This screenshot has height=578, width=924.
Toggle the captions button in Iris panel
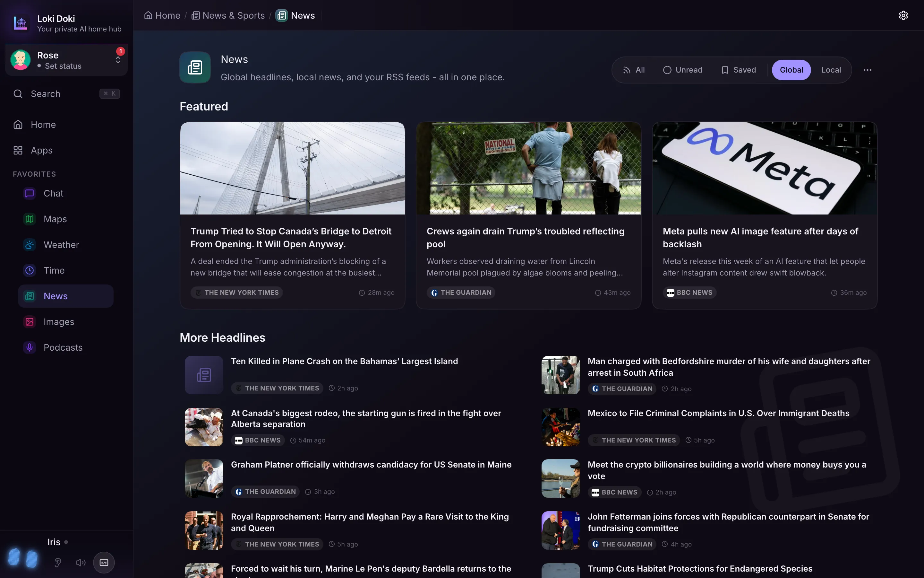click(104, 563)
